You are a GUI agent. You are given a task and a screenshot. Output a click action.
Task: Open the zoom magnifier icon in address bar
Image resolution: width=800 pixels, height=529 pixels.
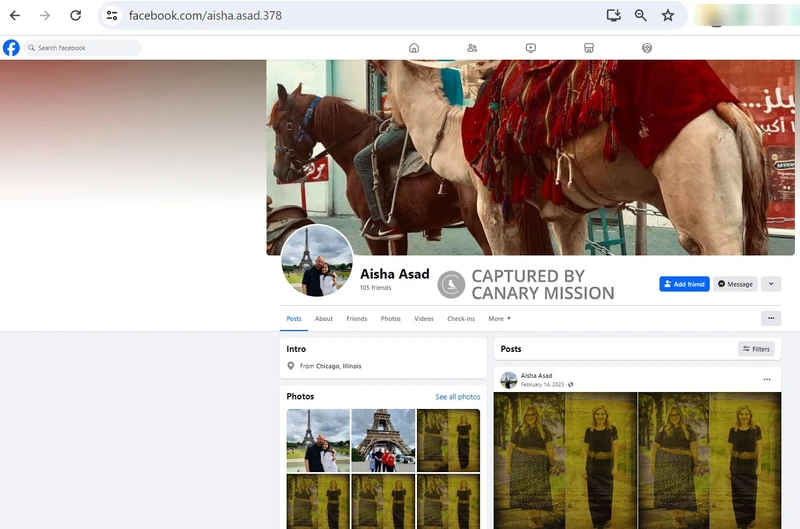(641, 15)
